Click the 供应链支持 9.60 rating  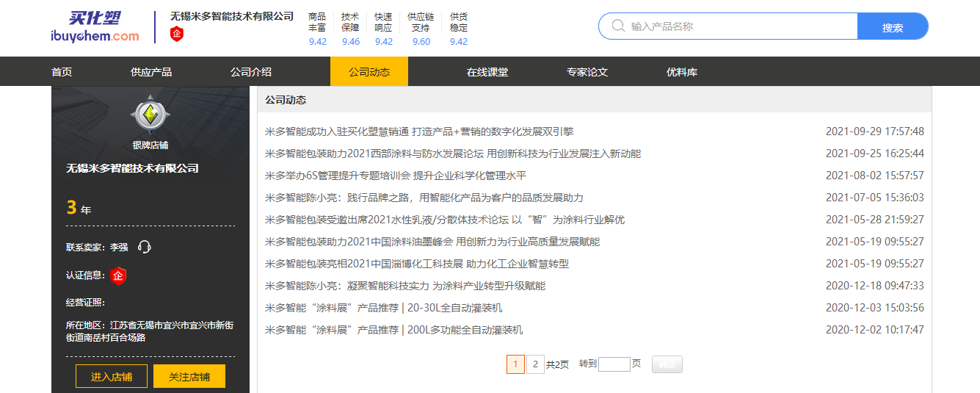pos(421,29)
